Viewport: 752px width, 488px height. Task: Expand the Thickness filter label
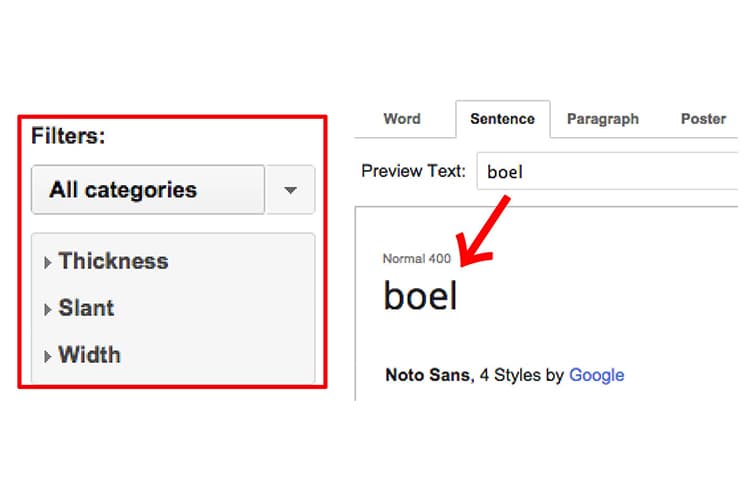(x=113, y=262)
